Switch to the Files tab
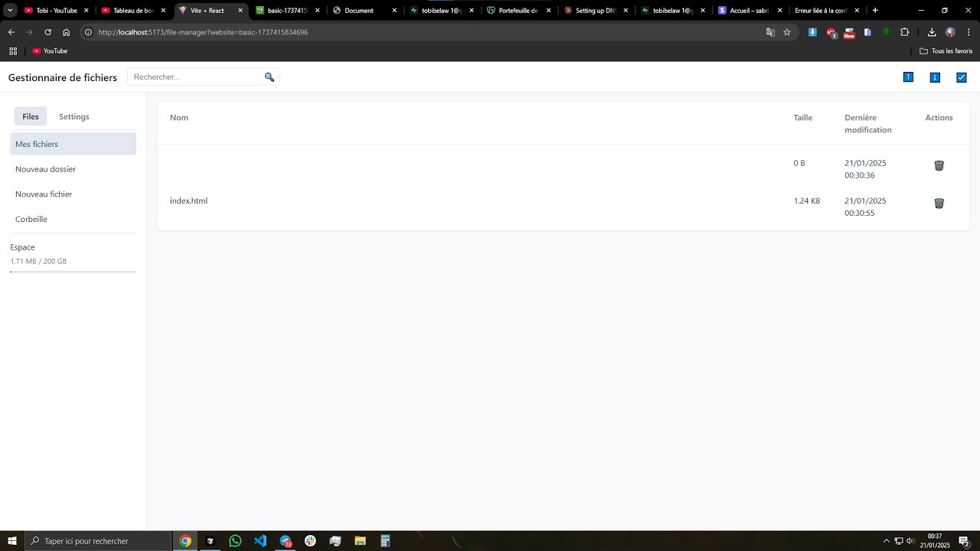 coord(31,116)
